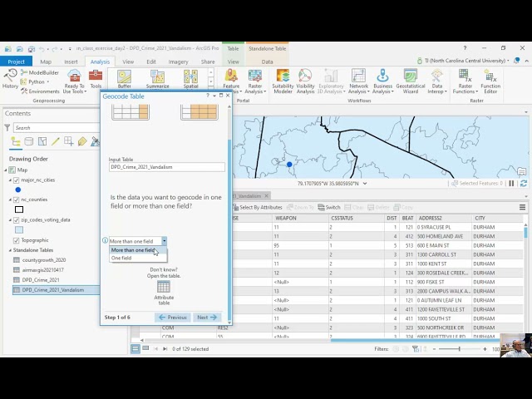This screenshot has height=399, width=532.
Task: Open the Feature Analysis portal tool
Action: point(231,81)
